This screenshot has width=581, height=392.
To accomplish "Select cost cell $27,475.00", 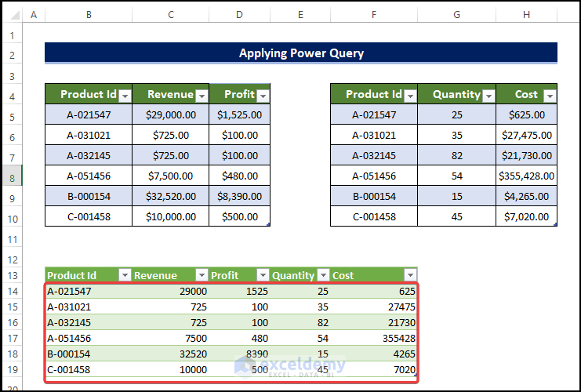I will (x=527, y=135).
